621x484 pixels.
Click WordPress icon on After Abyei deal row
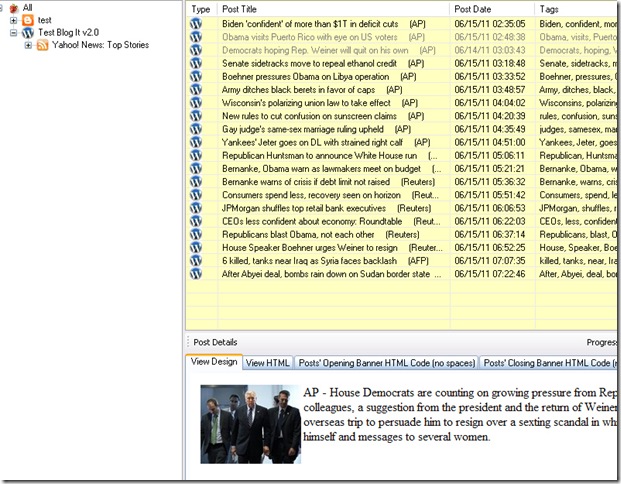(x=196, y=273)
